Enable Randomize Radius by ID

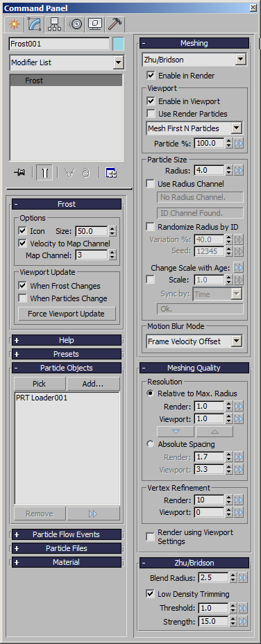151,227
